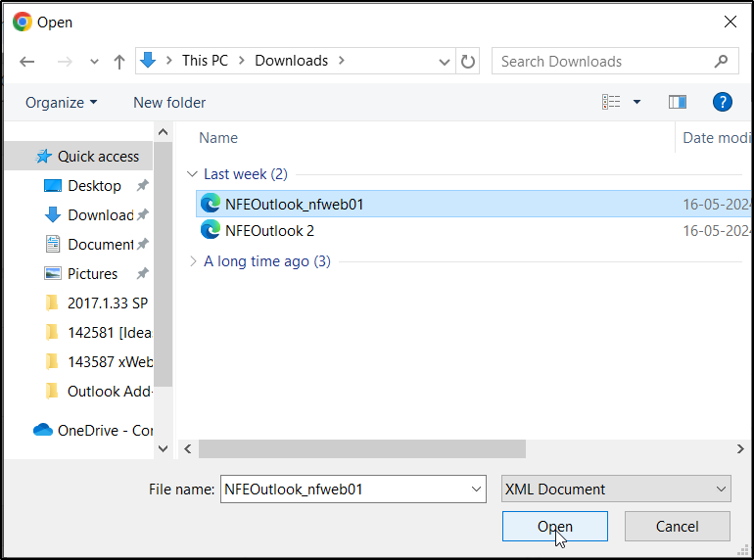Sort by Date modified column header
Screen dimensions: 754x560
[717, 138]
